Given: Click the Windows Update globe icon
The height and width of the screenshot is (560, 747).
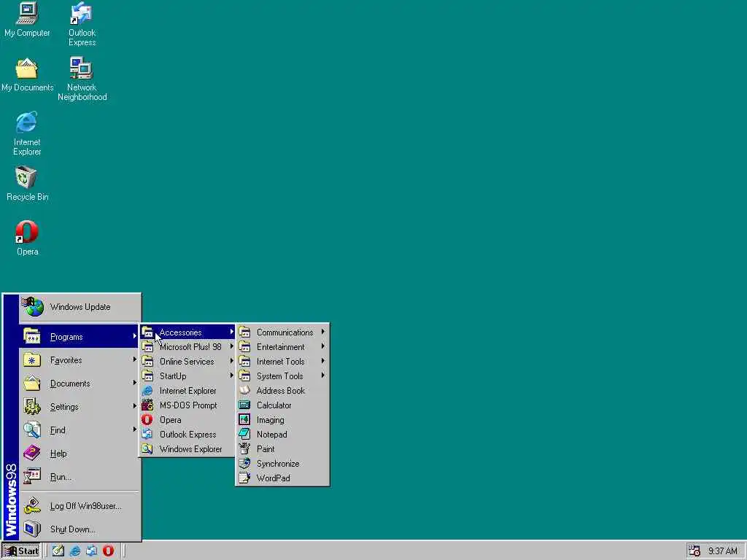Looking at the screenshot, I should (33, 307).
